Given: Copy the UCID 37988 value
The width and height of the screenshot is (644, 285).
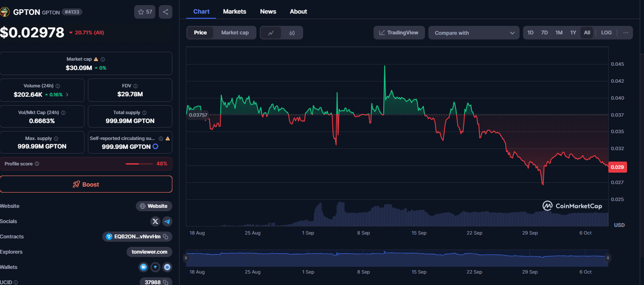Looking at the screenshot, I should coord(166,282).
